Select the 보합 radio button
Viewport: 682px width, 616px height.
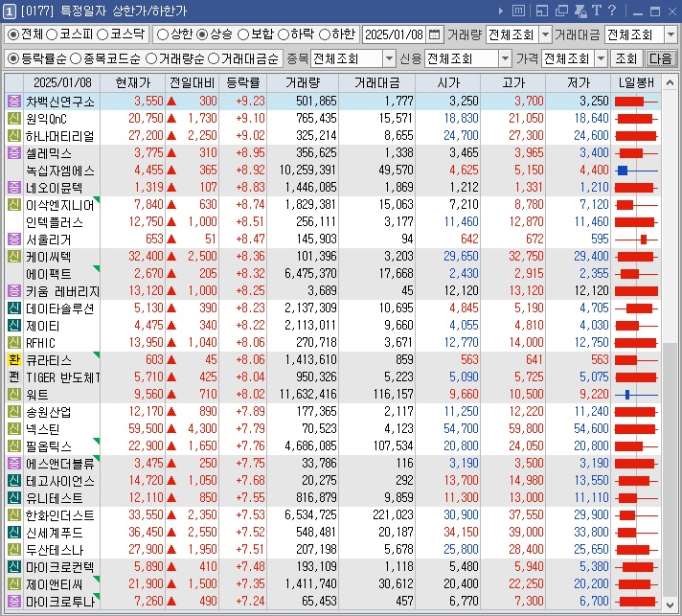[x=242, y=34]
